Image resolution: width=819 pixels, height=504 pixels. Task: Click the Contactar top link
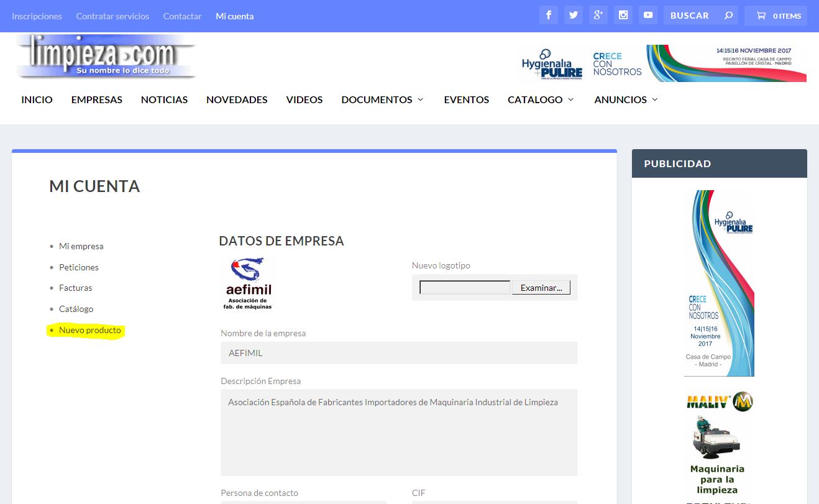pyautogui.click(x=182, y=16)
